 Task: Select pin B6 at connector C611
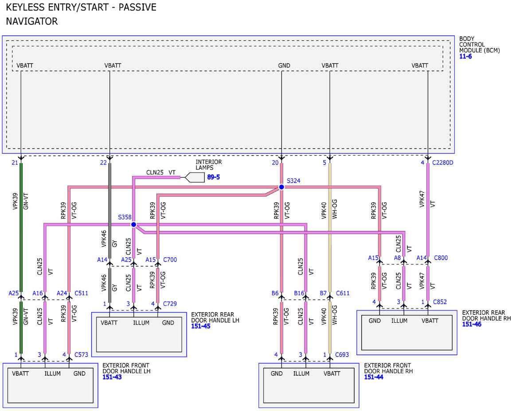click(275, 293)
